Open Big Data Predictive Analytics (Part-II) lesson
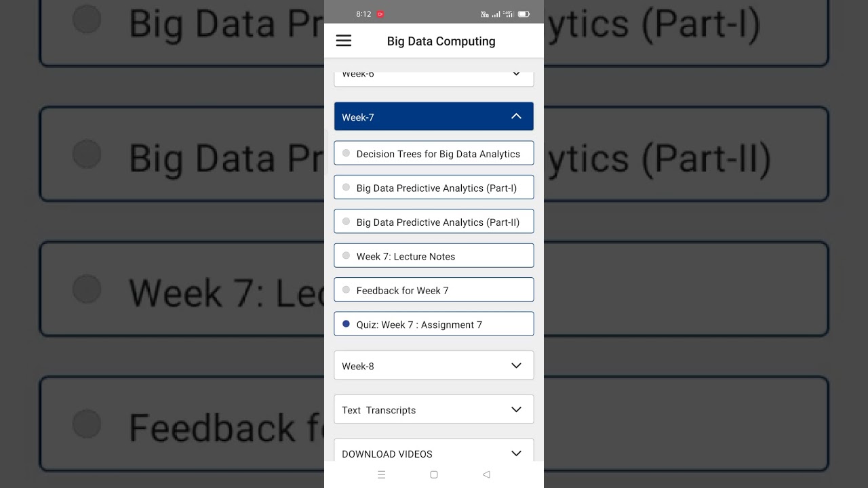 438,222
